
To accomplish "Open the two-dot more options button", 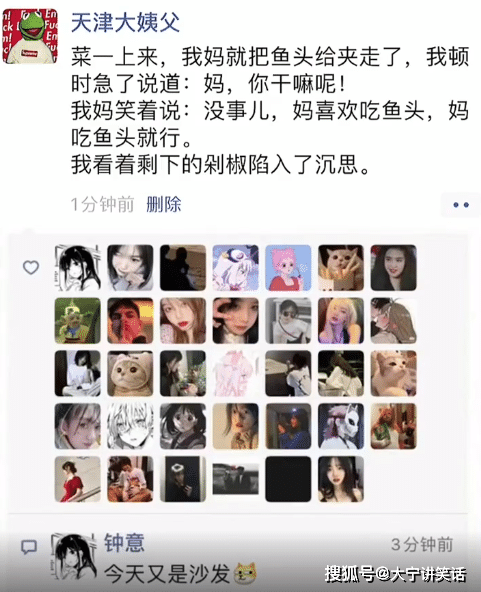I will click(x=461, y=205).
